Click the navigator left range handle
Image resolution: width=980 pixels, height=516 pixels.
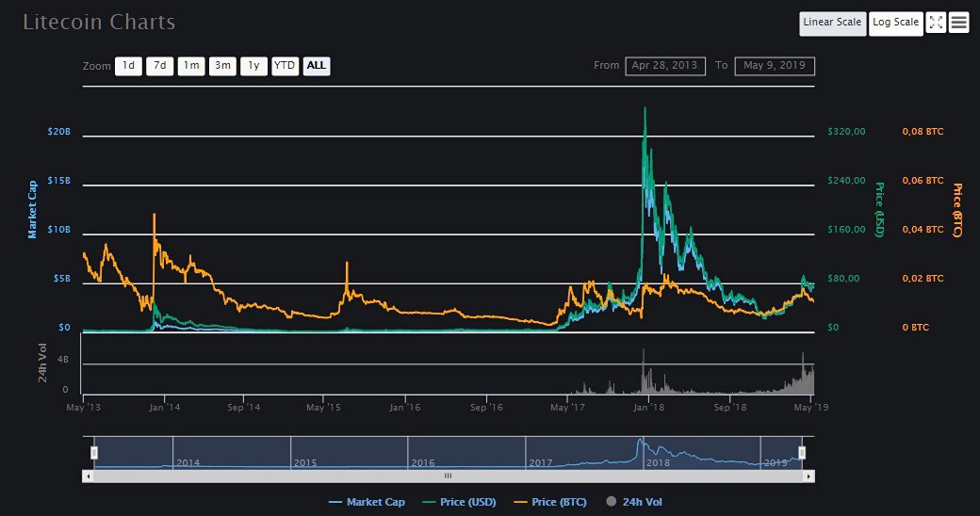(94, 452)
